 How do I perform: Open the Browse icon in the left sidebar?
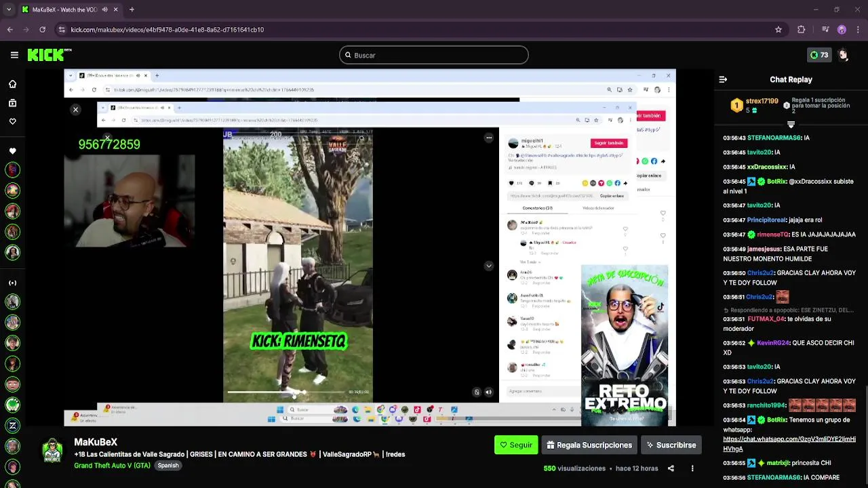(x=12, y=103)
